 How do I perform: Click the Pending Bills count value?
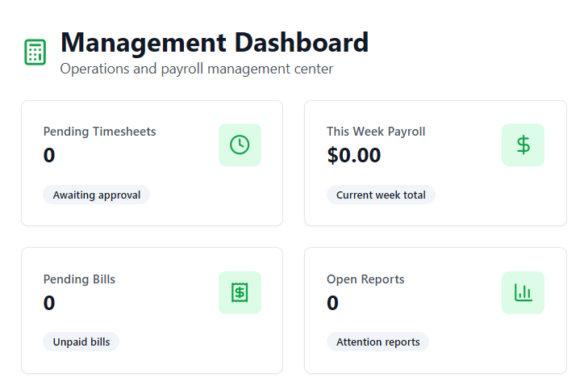(49, 303)
